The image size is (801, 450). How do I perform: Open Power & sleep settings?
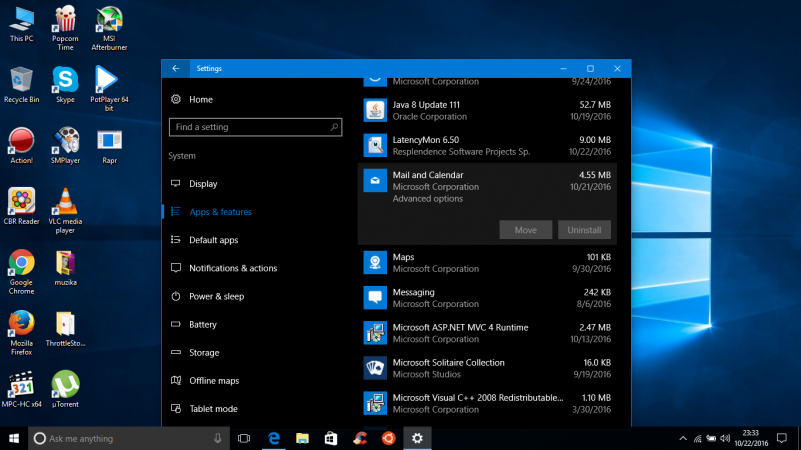pyautogui.click(x=216, y=296)
